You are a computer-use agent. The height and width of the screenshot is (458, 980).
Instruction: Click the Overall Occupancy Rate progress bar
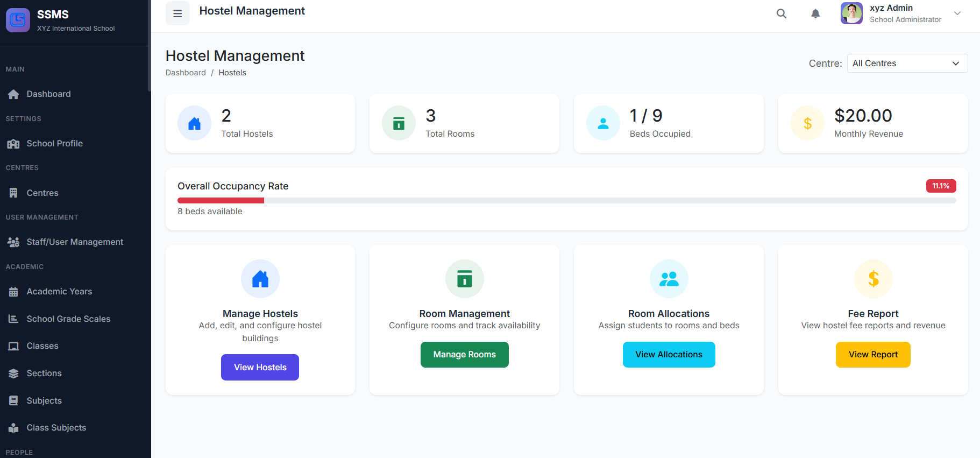[566, 201]
